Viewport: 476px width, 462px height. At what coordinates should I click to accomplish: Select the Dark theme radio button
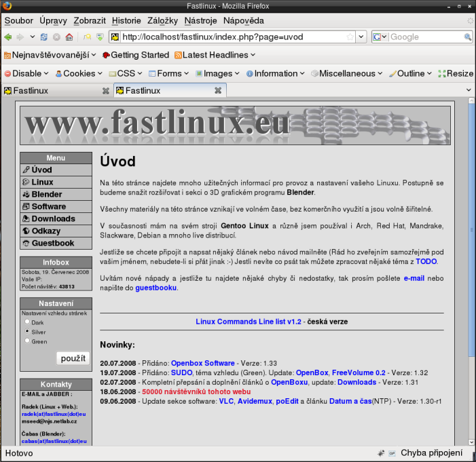[27, 322]
